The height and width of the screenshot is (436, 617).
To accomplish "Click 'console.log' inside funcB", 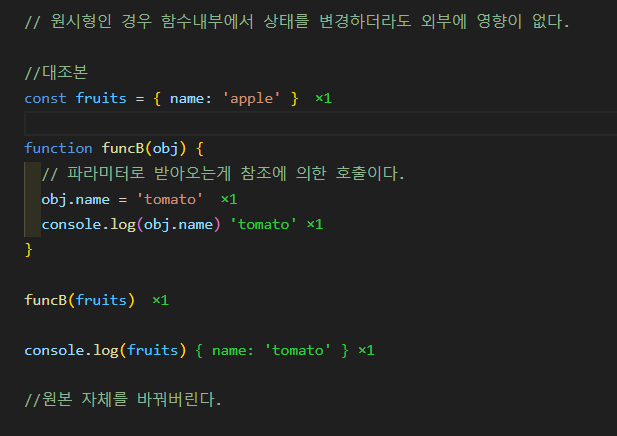I will click(x=89, y=225).
